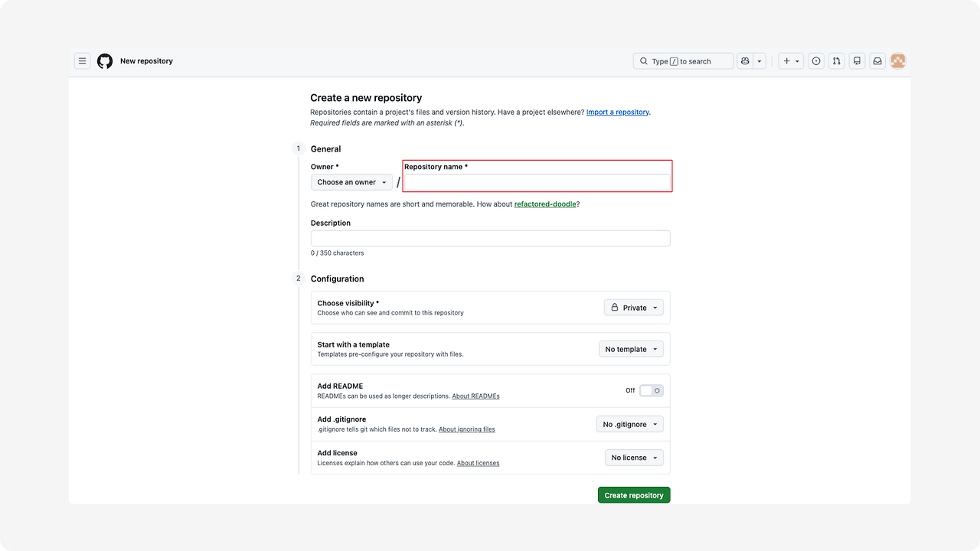Viewport: 980px width, 551px height.
Task: Follow the Import a repository link
Action: pyautogui.click(x=617, y=112)
